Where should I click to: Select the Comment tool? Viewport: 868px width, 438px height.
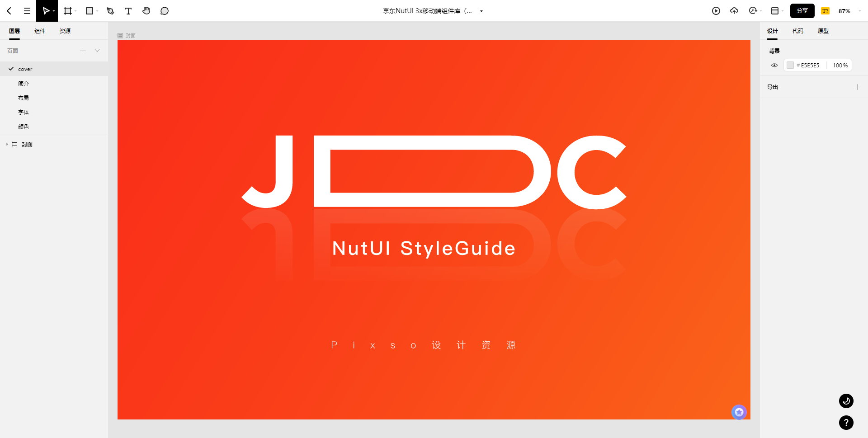pos(165,11)
